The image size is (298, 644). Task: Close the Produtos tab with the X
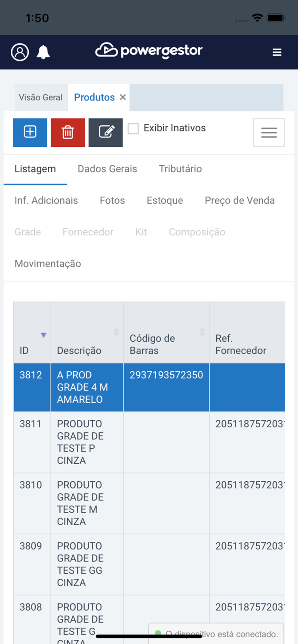[122, 97]
